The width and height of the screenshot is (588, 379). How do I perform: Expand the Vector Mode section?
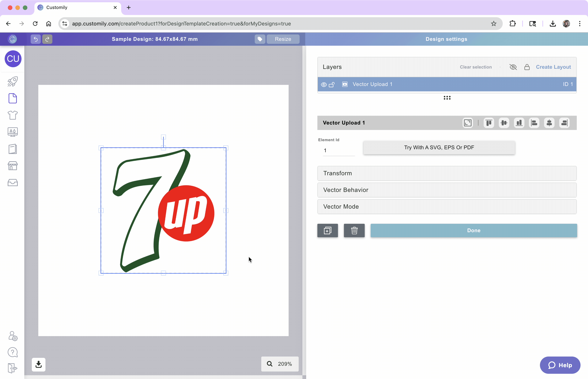click(x=447, y=207)
